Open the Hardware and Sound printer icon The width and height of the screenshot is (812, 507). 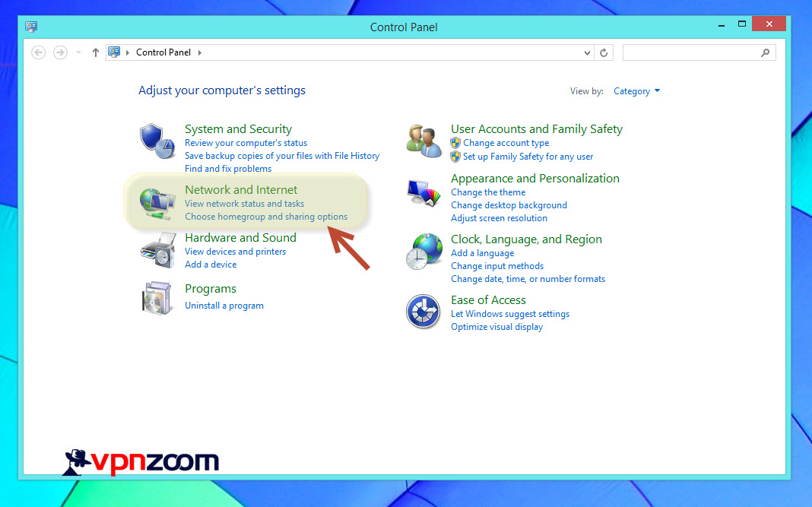157,250
